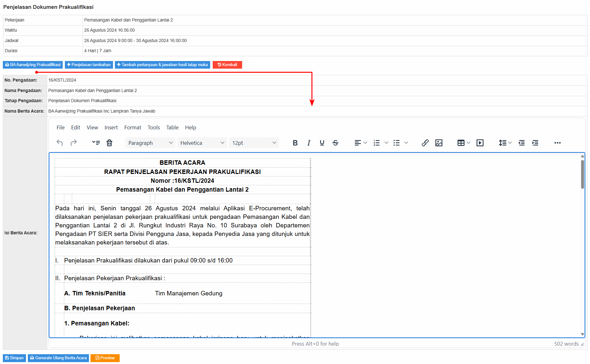
Task: Click the red Kembali button
Action: coord(227,65)
